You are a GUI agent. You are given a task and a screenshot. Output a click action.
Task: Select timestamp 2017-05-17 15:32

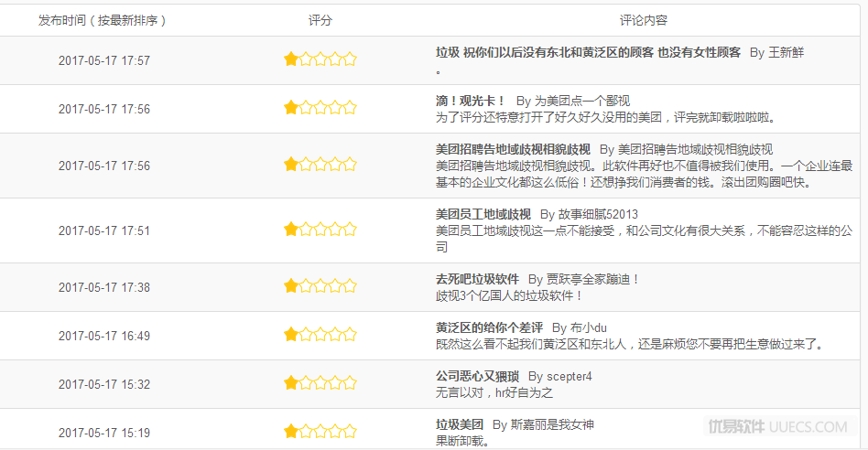click(104, 384)
